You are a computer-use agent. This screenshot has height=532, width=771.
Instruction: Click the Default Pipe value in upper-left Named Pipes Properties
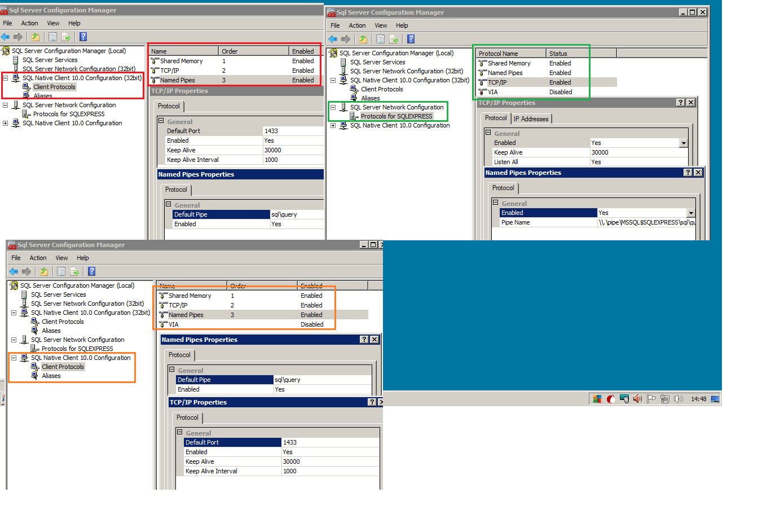(x=297, y=214)
